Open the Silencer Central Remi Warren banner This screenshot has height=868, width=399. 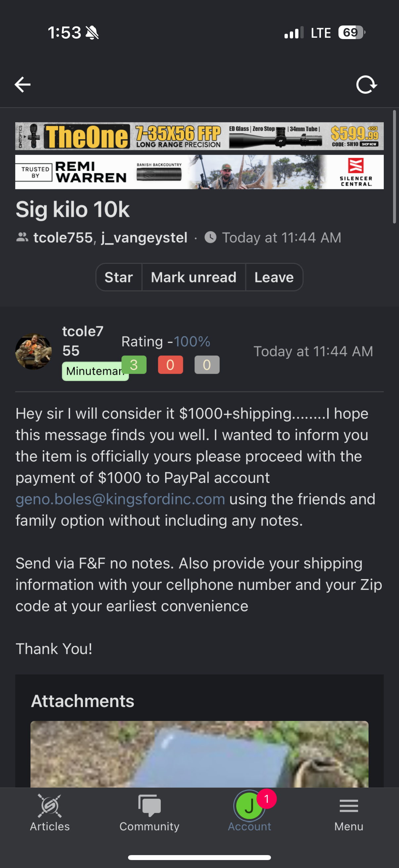tap(199, 172)
